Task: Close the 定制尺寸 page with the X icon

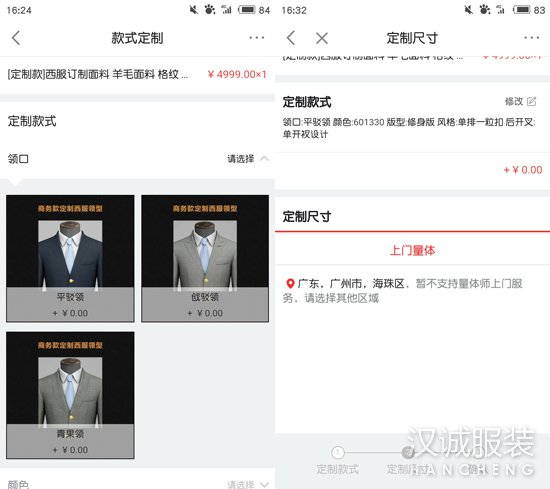Action: [x=322, y=38]
